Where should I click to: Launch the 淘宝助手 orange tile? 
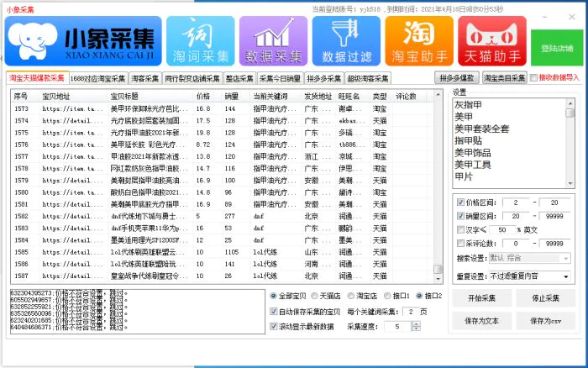[418, 40]
